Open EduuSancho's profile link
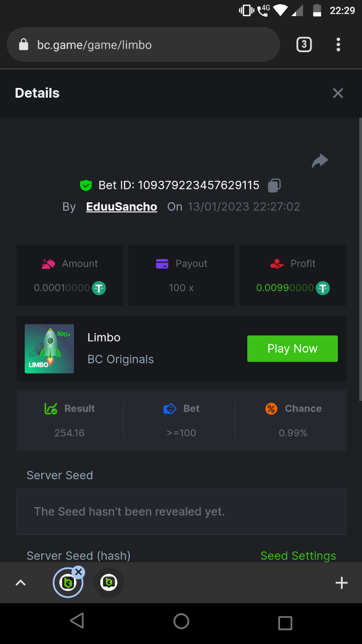Image resolution: width=362 pixels, height=644 pixels. [122, 207]
